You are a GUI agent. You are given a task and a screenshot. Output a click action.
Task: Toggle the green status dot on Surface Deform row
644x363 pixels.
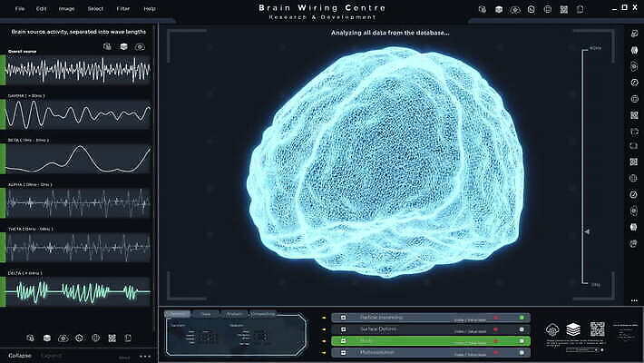[x=522, y=329]
